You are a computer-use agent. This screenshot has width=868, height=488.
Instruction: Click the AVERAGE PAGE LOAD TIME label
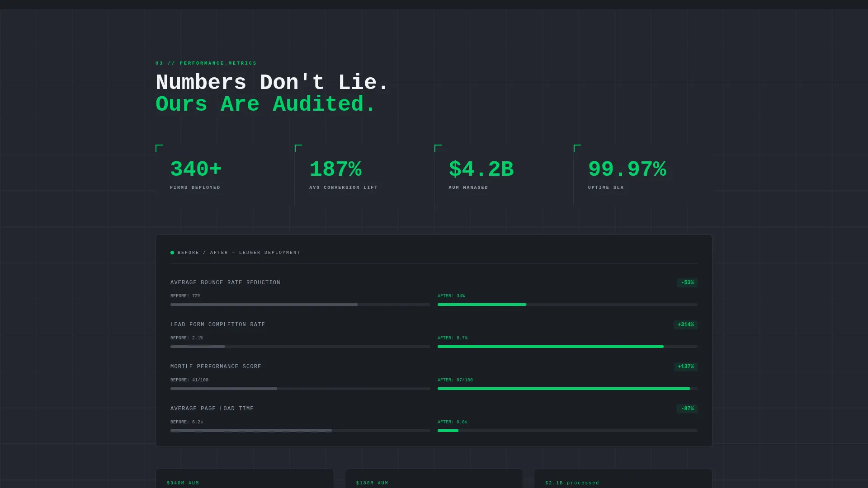coord(212,409)
